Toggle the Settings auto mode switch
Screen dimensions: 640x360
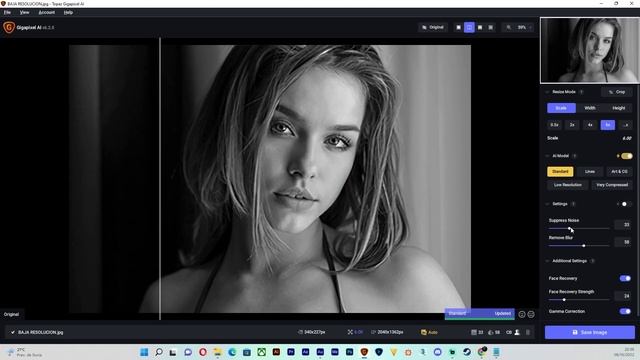[x=626, y=204]
